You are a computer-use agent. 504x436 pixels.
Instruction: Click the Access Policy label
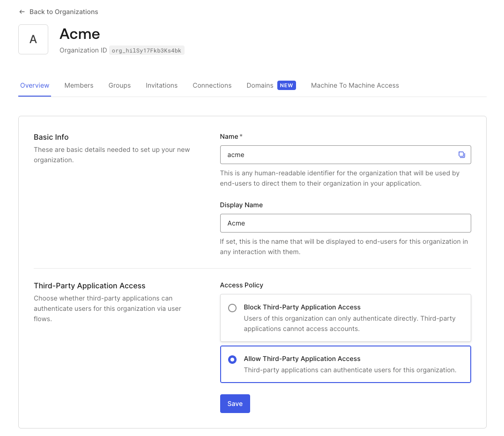(x=241, y=285)
